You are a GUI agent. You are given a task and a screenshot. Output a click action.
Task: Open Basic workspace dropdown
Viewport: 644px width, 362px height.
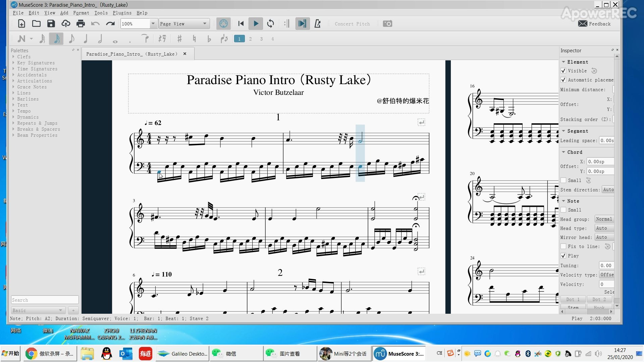point(38,310)
